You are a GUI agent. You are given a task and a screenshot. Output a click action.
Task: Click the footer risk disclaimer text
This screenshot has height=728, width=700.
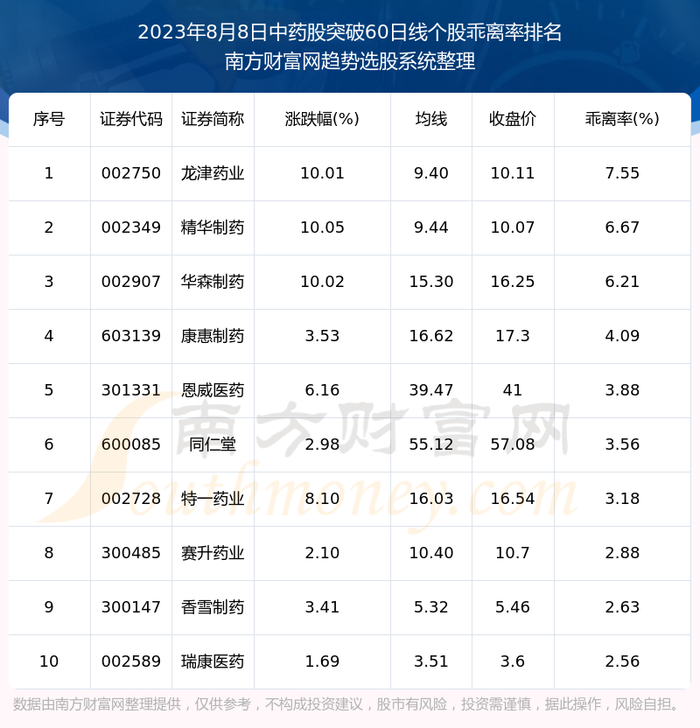pyautogui.click(x=350, y=704)
